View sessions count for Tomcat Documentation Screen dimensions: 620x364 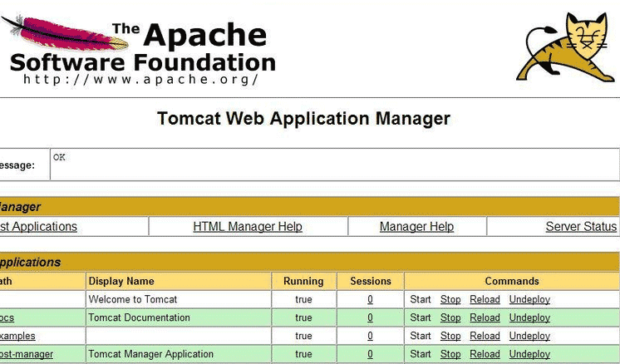370,317
